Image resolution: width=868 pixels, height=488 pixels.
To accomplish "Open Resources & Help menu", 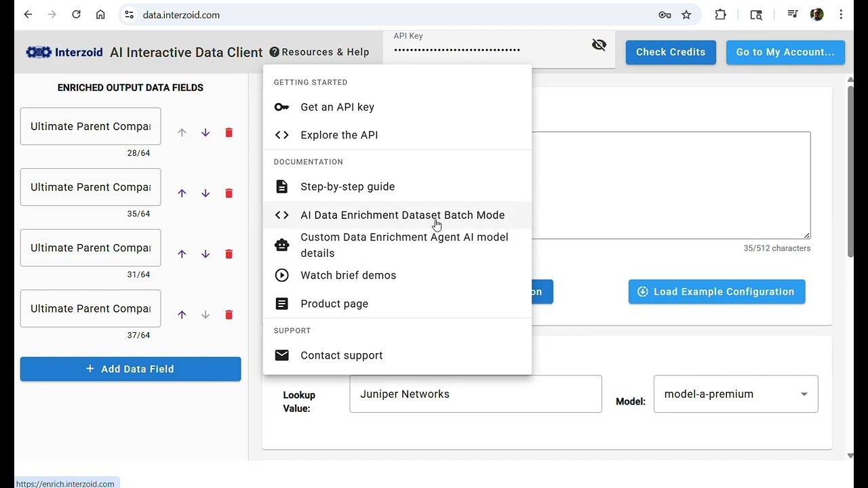I will (319, 52).
